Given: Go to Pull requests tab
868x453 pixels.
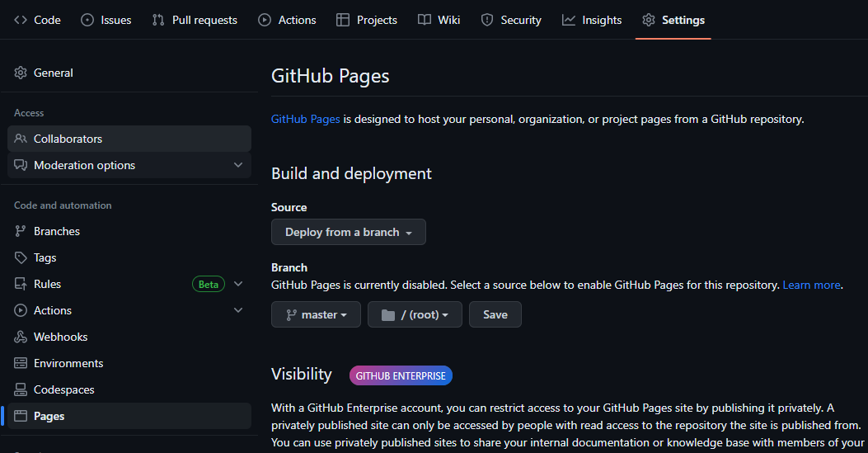Looking at the screenshot, I should (x=195, y=20).
